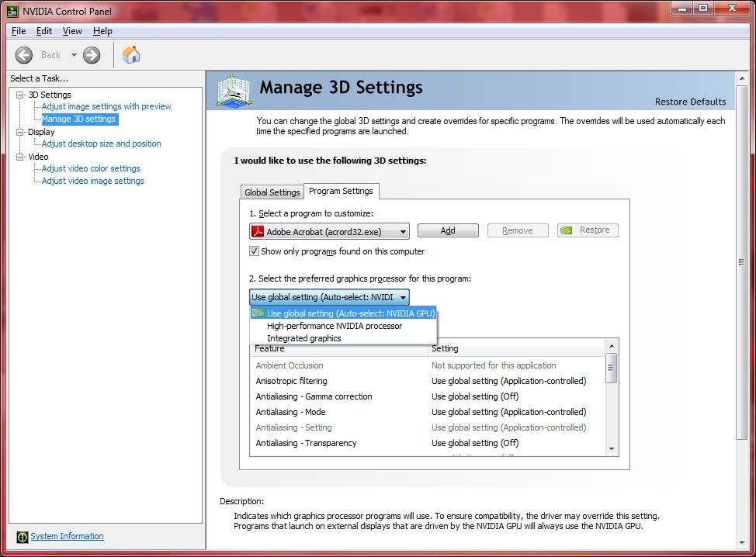Go to the Home icon
The height and width of the screenshot is (557, 756).
[130, 55]
